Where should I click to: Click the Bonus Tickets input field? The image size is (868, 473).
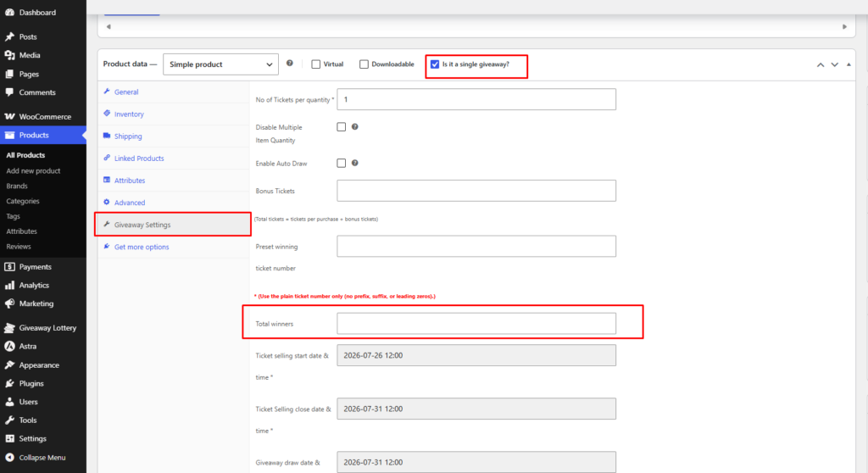[x=476, y=191]
